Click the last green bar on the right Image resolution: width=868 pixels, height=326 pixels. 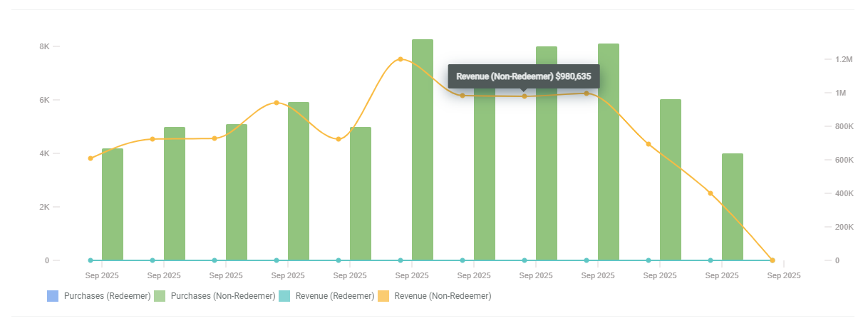pyautogui.click(x=733, y=207)
